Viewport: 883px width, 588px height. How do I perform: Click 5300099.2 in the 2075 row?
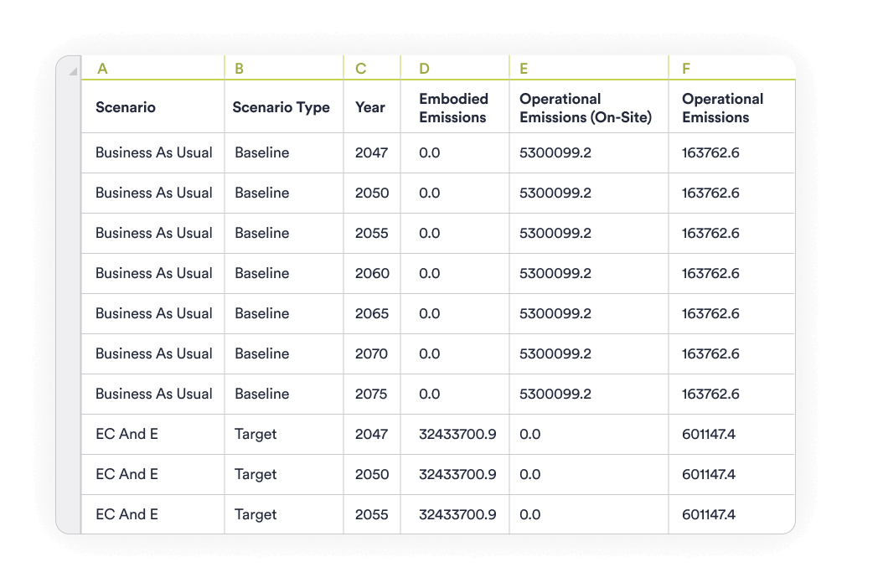pos(588,394)
